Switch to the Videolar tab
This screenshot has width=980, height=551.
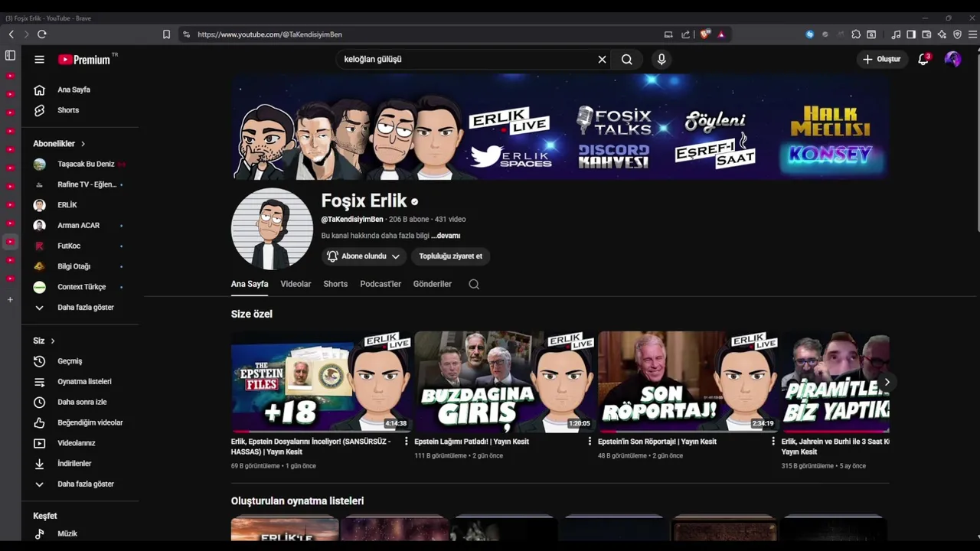point(296,284)
